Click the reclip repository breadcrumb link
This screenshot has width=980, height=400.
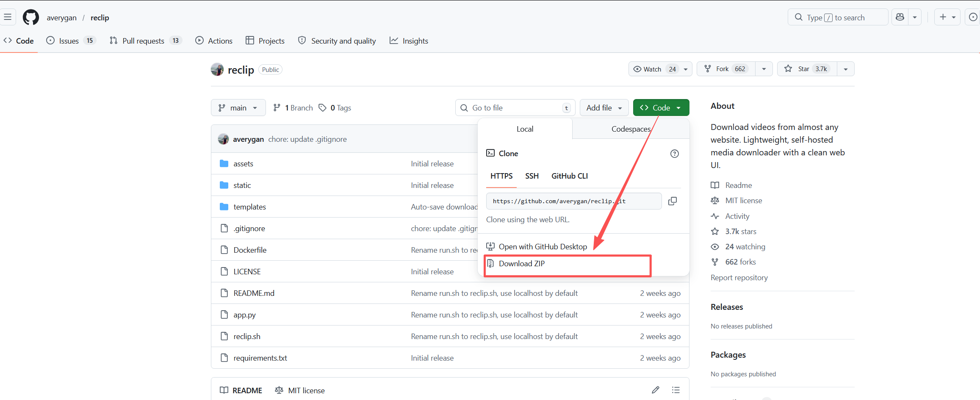(100, 17)
